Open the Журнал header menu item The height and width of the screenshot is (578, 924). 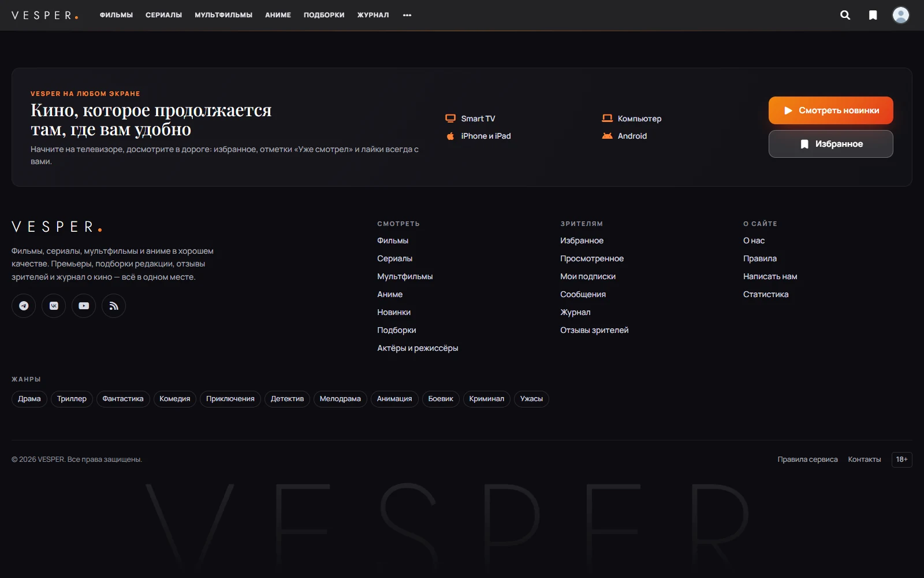pyautogui.click(x=373, y=15)
